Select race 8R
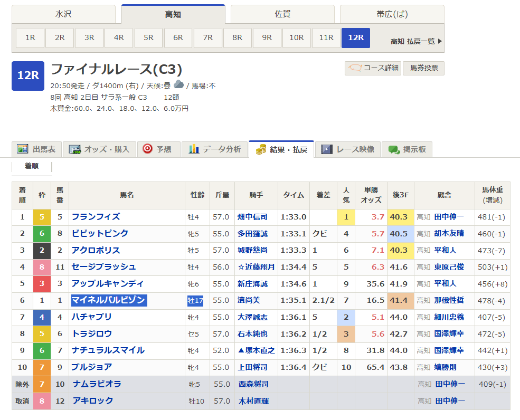 point(238,38)
